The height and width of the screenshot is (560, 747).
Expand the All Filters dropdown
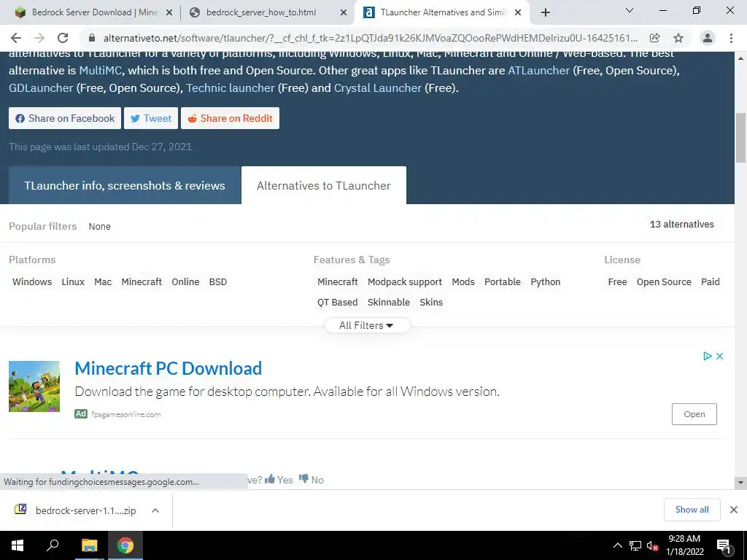(x=366, y=325)
